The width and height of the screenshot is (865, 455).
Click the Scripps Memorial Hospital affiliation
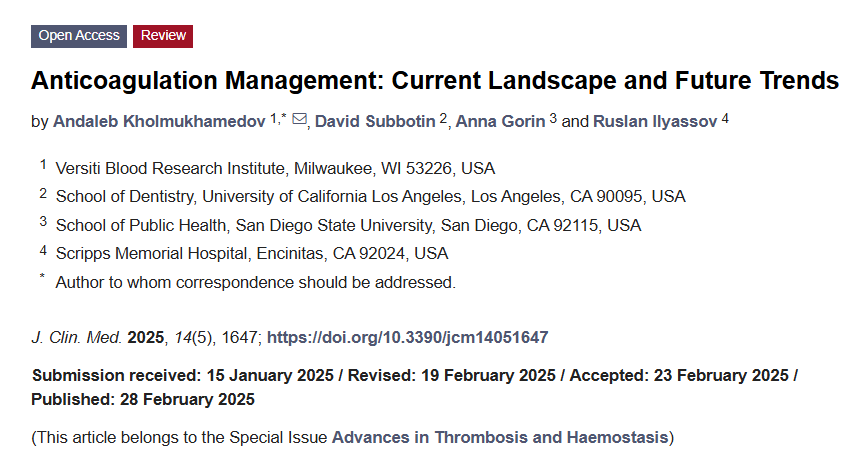click(x=252, y=253)
